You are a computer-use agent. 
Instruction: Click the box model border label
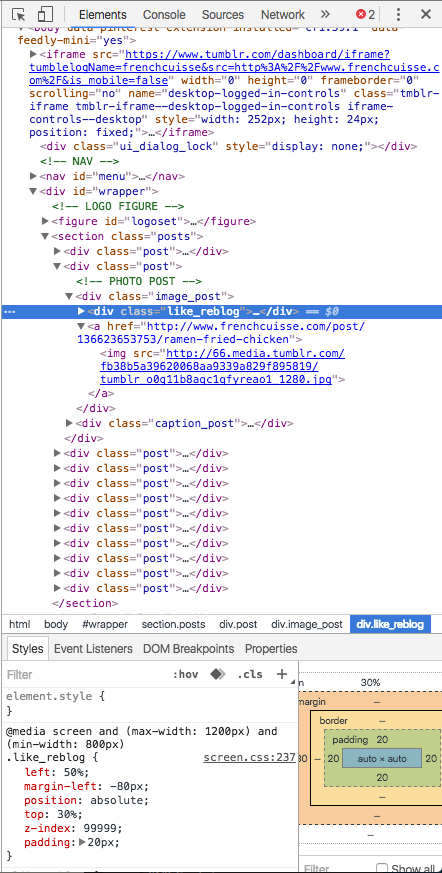333,720
